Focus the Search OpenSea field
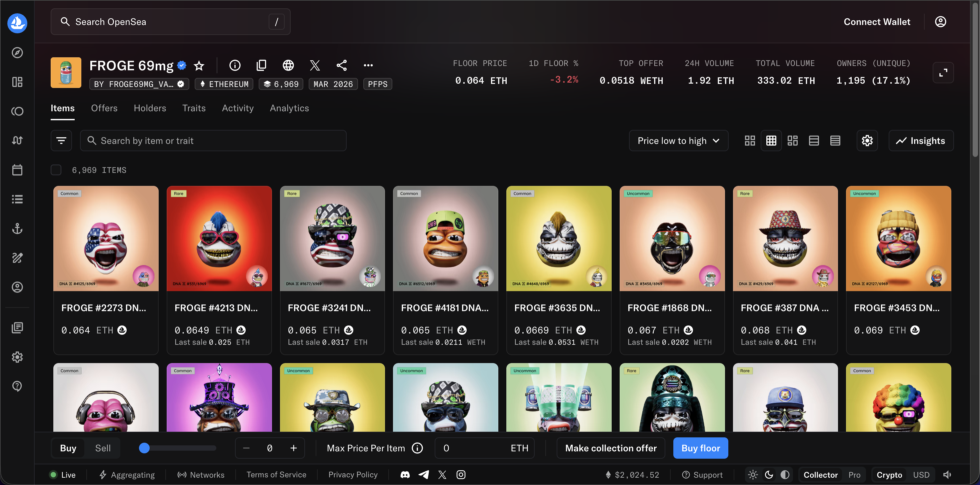The width and height of the screenshot is (980, 485). coord(170,22)
